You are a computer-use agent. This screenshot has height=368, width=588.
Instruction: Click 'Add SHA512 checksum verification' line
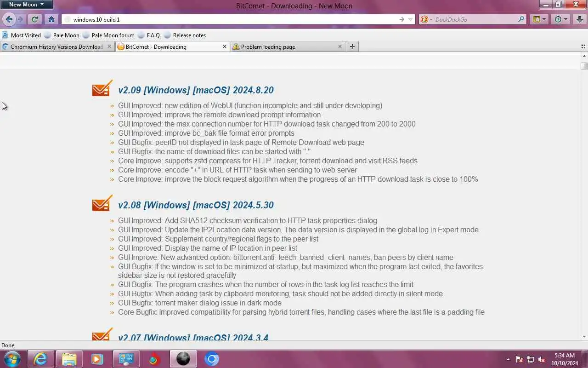click(x=248, y=220)
